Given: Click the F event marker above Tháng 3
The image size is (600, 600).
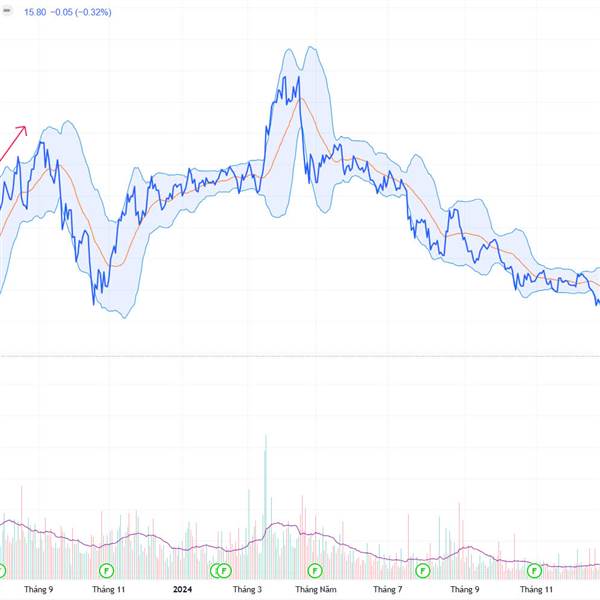Looking at the screenshot, I should click(x=225, y=571).
